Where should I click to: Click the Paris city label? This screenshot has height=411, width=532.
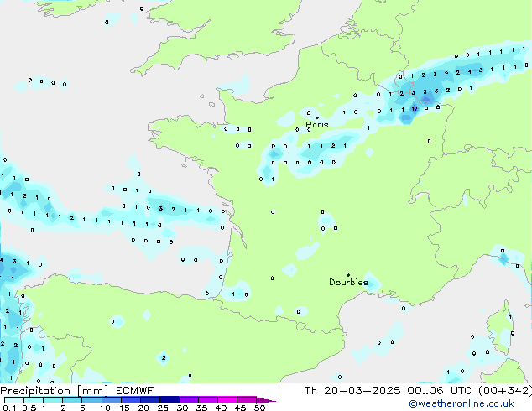[317, 125]
